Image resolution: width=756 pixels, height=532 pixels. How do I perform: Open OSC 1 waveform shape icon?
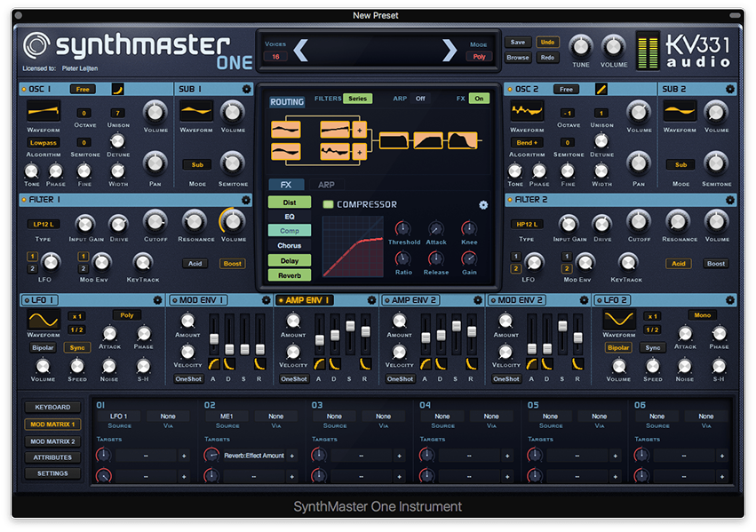coord(116,89)
